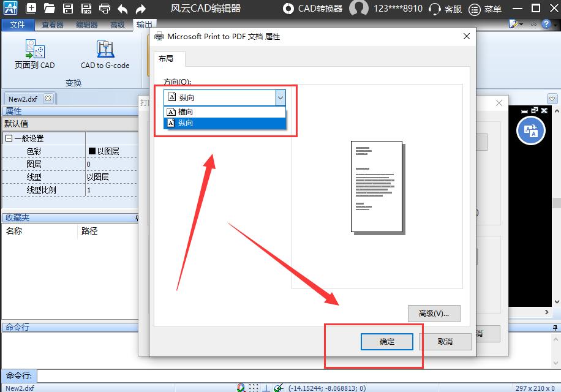Select the New2.dxf document tab
This screenshot has height=392, width=561.
click(x=23, y=99)
